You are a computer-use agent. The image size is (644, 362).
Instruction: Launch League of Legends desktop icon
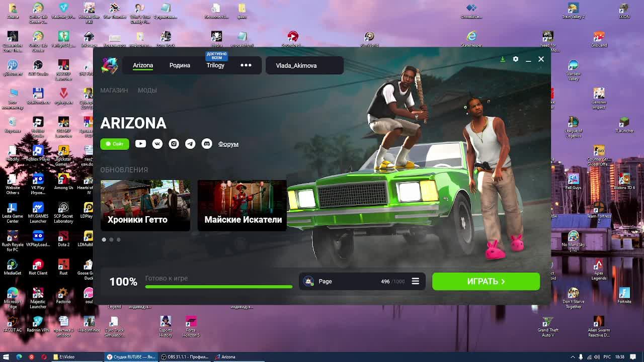[573, 127]
